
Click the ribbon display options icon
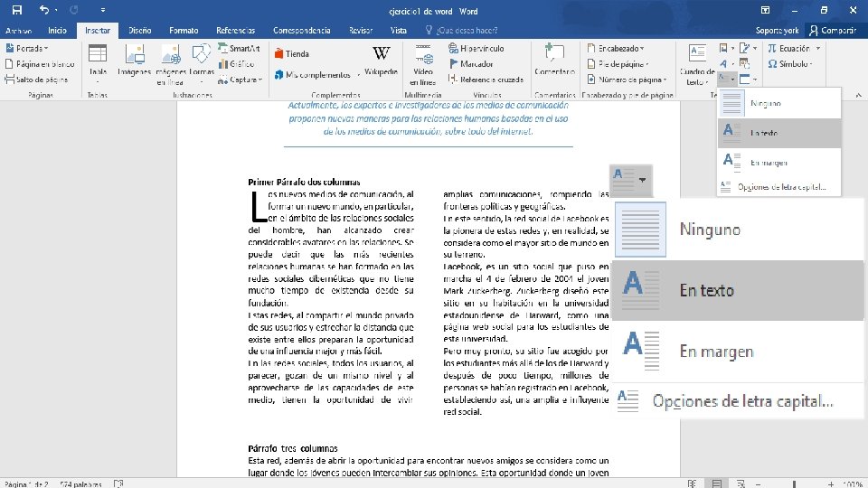click(765, 10)
